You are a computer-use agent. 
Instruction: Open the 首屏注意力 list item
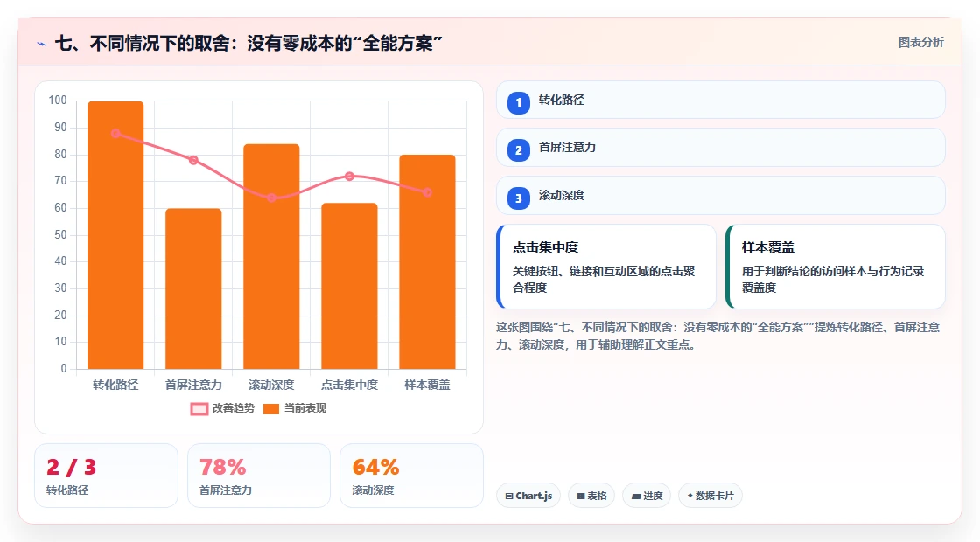point(721,148)
